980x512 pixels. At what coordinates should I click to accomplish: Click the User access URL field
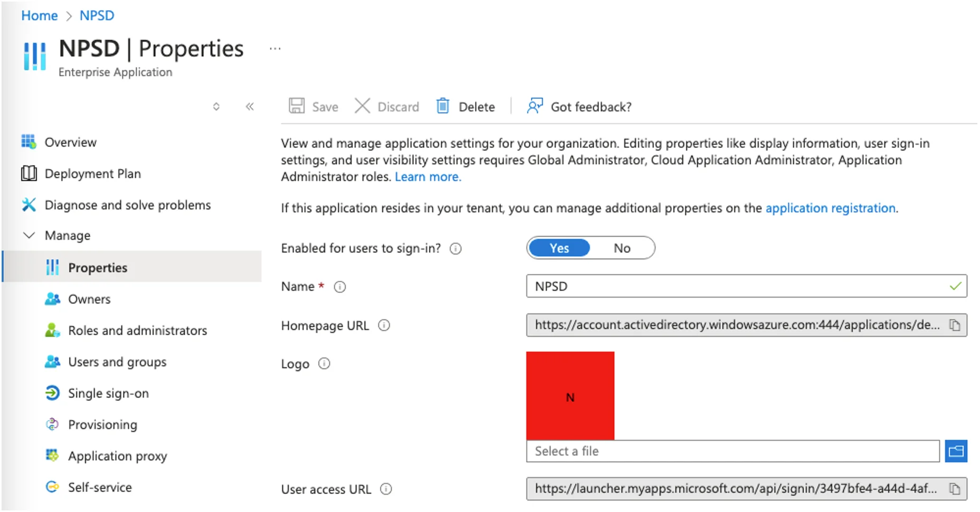(746, 489)
